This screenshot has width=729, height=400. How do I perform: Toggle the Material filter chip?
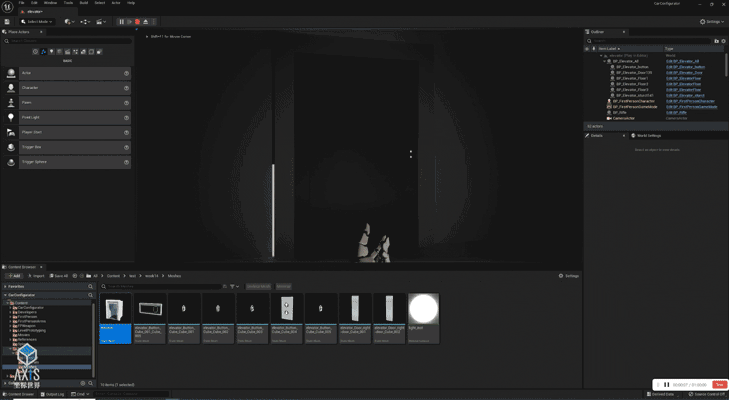284,287
